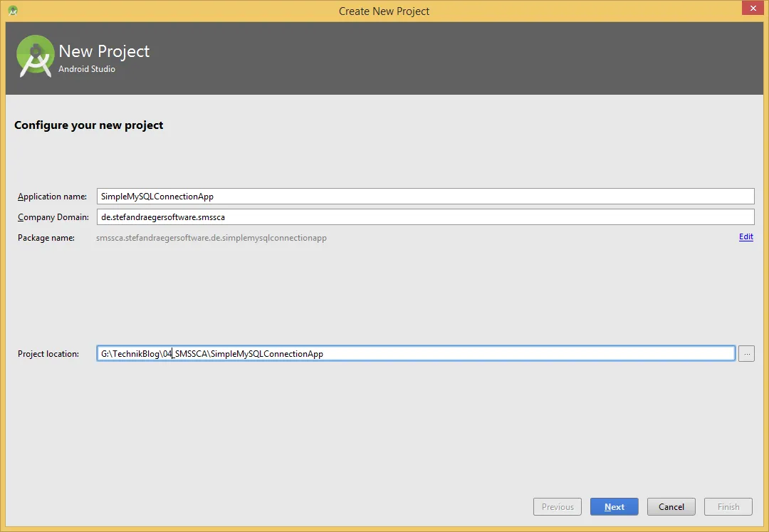Viewport: 769px width, 532px height.
Task: Click the Company Domain label
Action: point(53,217)
